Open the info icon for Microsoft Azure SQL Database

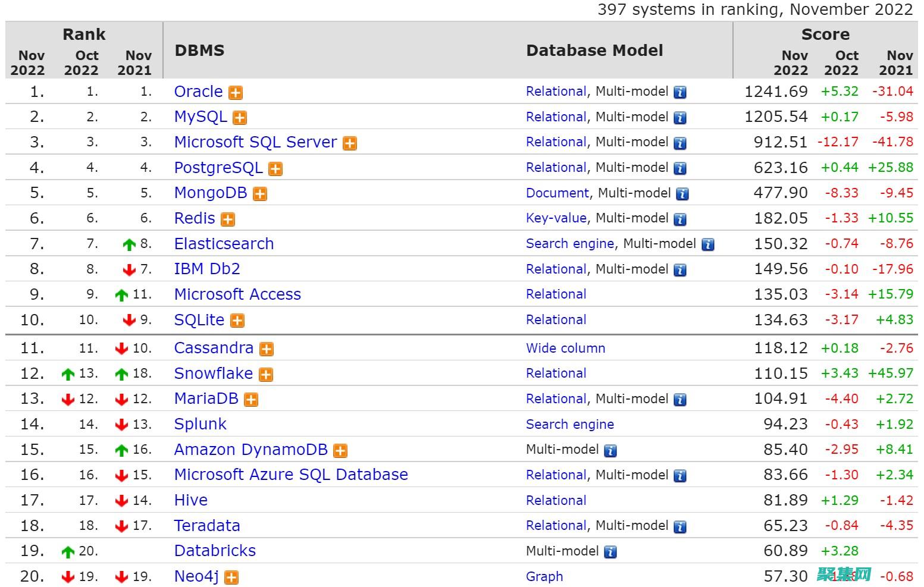click(679, 475)
